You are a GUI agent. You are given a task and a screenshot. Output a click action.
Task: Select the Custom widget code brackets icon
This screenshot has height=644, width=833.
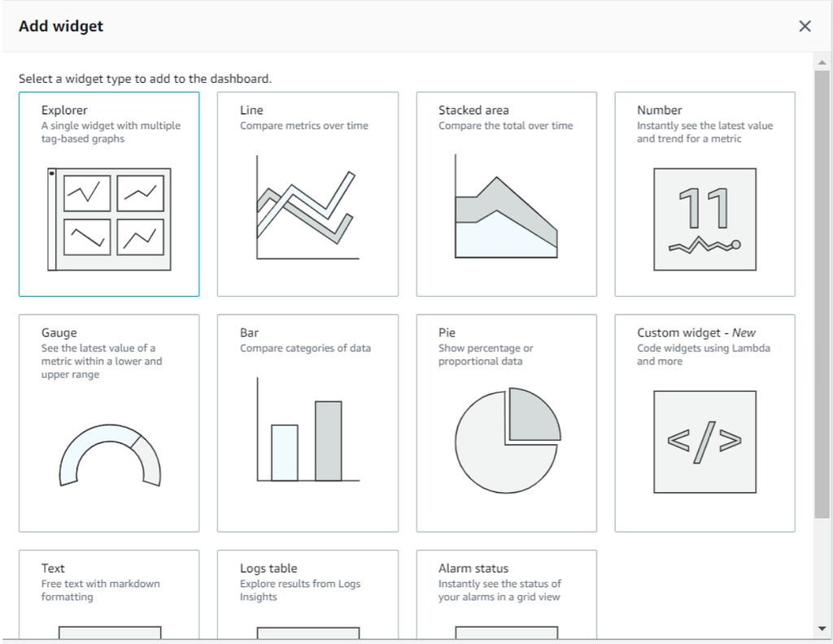pos(704,442)
